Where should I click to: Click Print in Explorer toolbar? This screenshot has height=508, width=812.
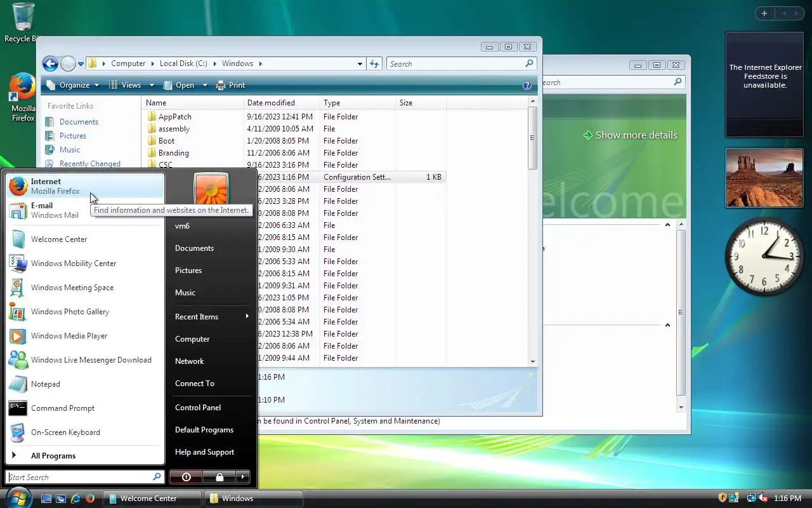[x=231, y=85]
